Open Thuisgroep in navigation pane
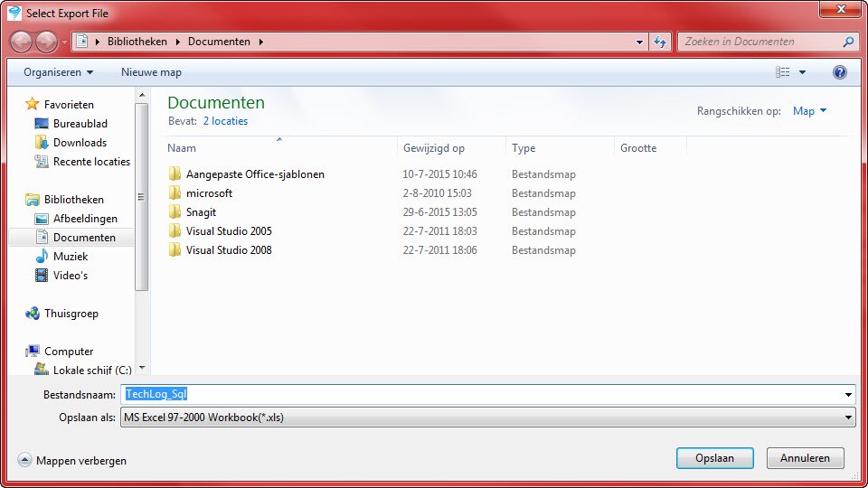868x488 pixels. (71, 314)
